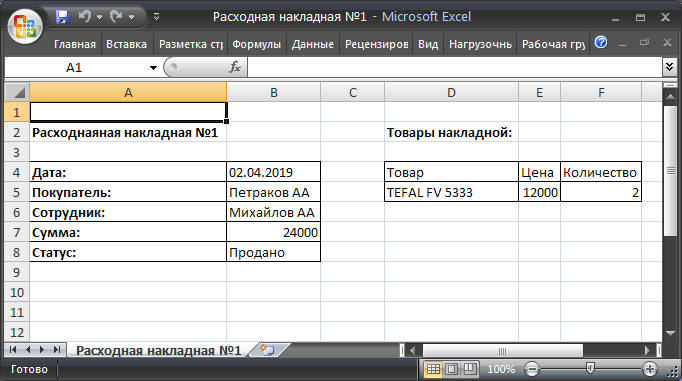Switch to Page Layout view
Image resolution: width=682 pixels, height=381 pixels.
451,369
